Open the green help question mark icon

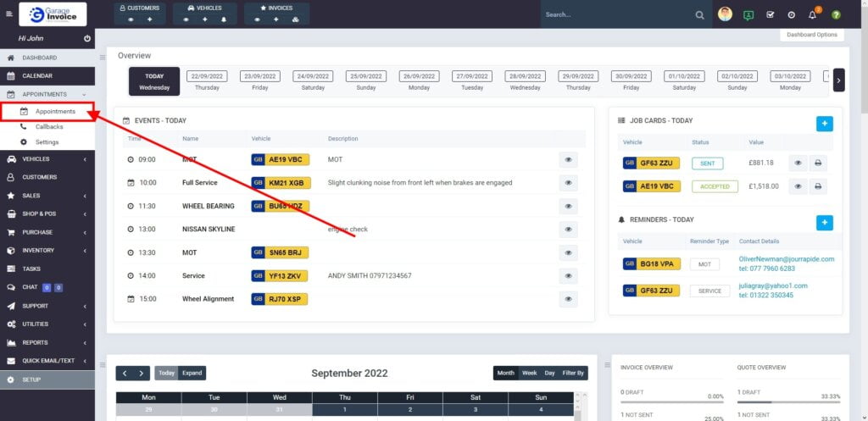(x=836, y=14)
